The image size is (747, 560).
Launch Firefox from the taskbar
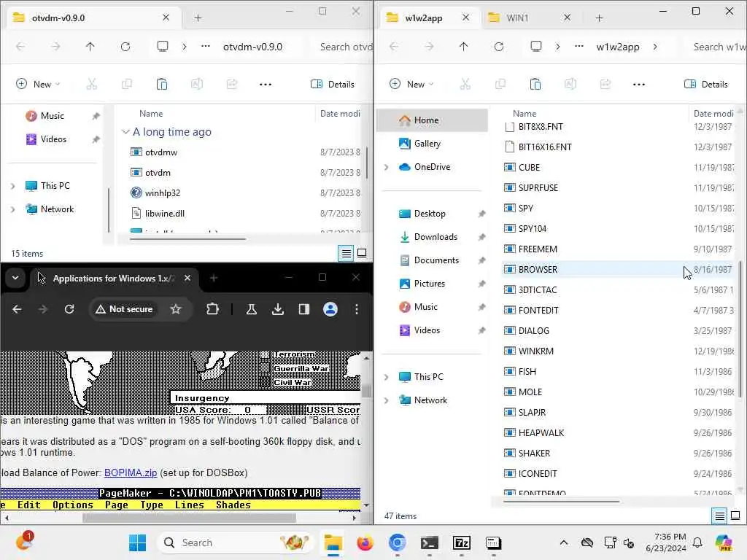365,542
